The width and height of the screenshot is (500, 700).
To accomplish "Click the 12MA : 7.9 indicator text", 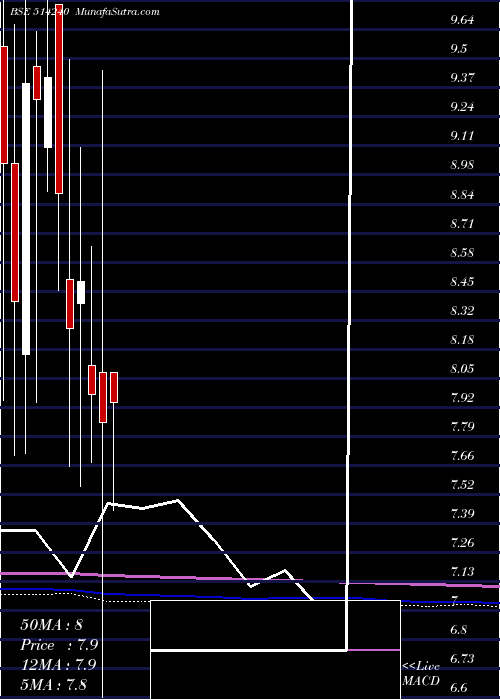I will [60, 665].
